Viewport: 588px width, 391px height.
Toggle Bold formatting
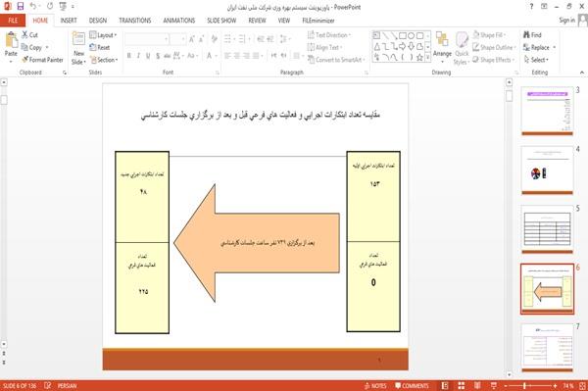[128, 56]
